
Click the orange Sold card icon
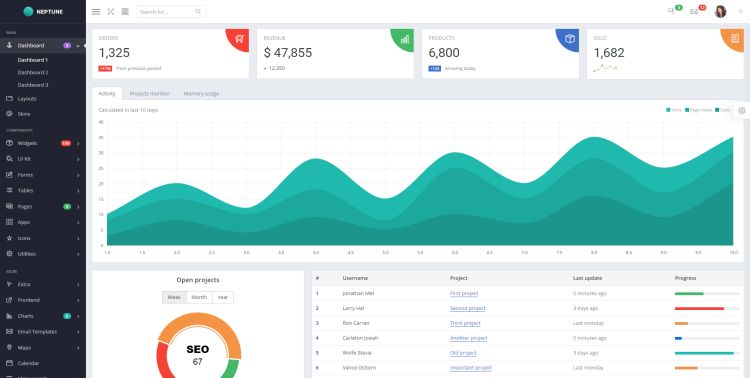735,38
